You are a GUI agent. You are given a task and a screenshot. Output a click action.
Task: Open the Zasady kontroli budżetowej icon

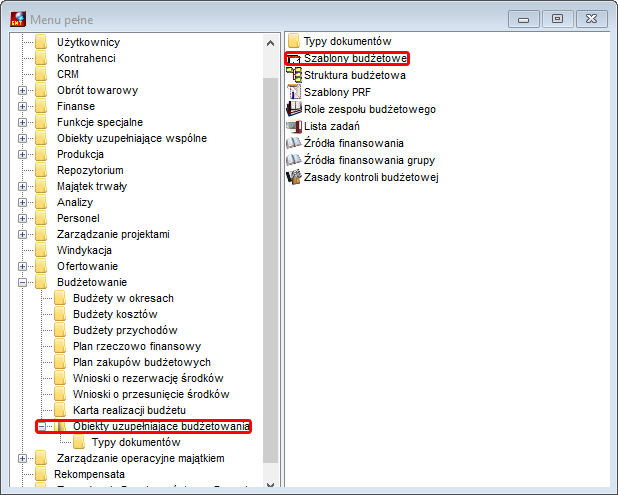[294, 177]
